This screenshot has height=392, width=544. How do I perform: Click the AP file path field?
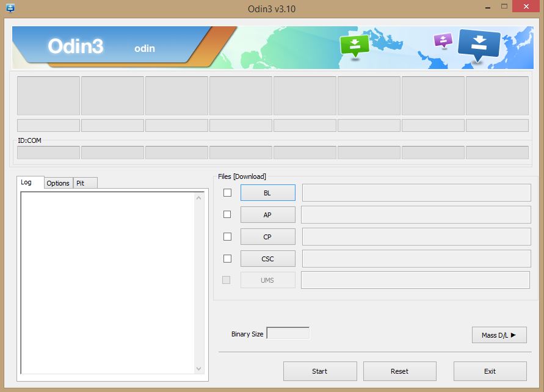pos(416,215)
